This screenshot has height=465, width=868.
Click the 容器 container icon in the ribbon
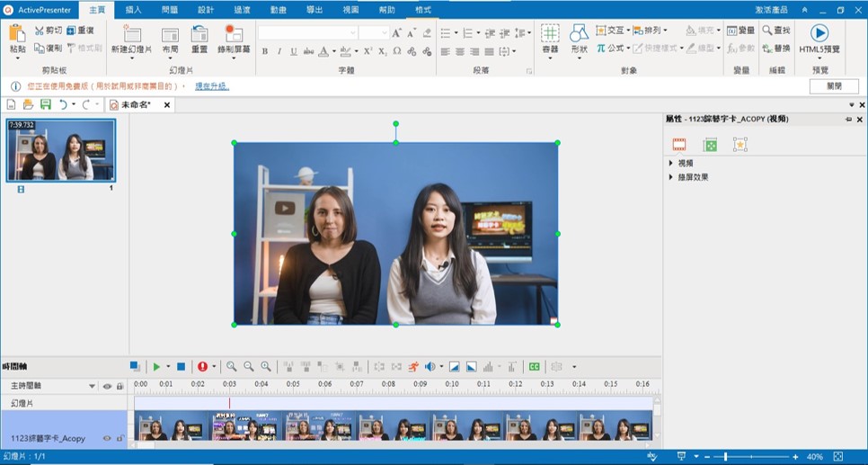[550, 34]
